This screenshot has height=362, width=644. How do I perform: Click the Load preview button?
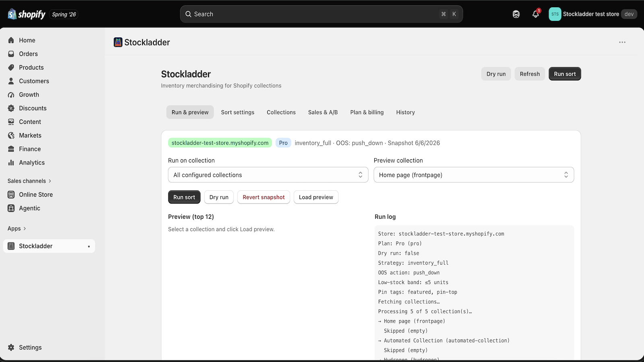click(316, 197)
